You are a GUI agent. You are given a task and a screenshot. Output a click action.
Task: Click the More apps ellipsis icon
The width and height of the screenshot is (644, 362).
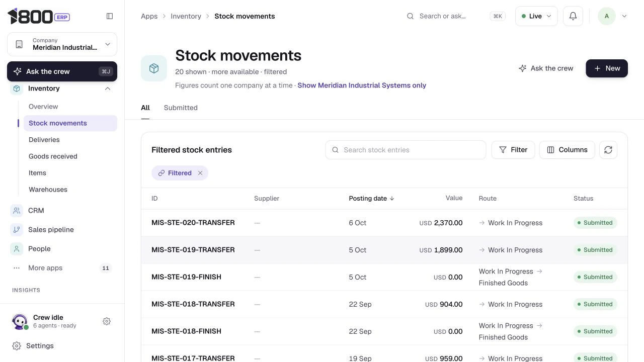click(17, 268)
